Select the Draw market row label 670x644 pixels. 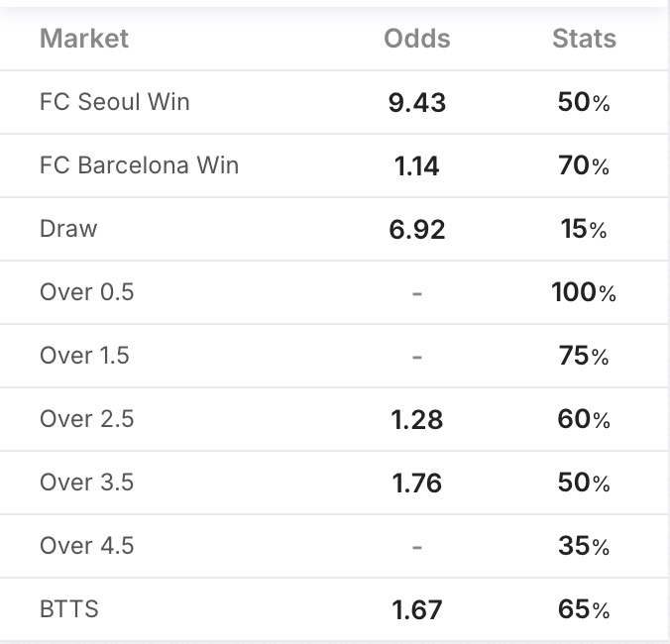pyautogui.click(x=68, y=229)
